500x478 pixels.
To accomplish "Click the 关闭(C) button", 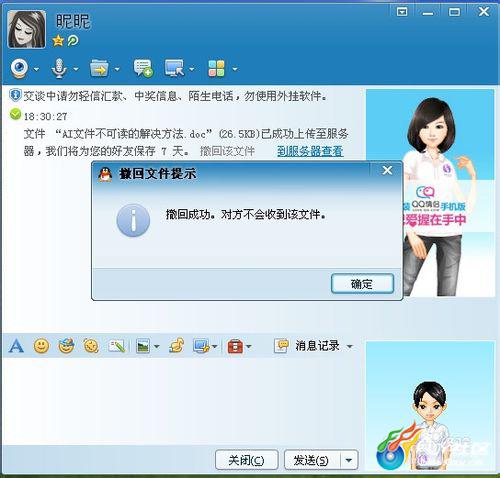I will pos(246,460).
